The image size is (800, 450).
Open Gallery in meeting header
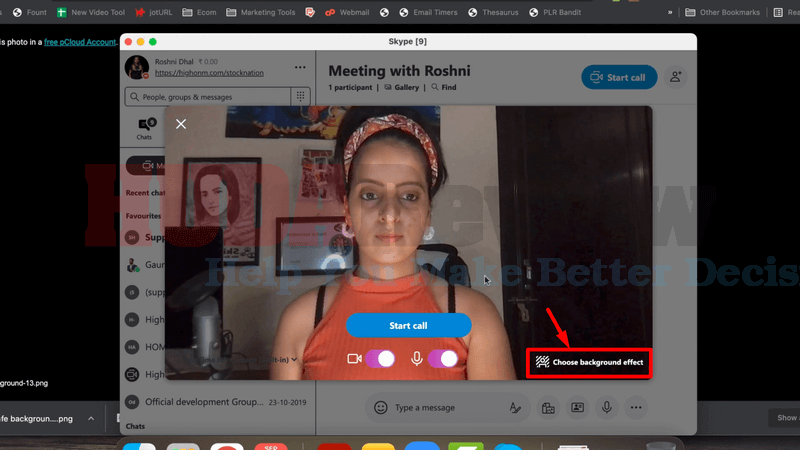[x=402, y=87]
